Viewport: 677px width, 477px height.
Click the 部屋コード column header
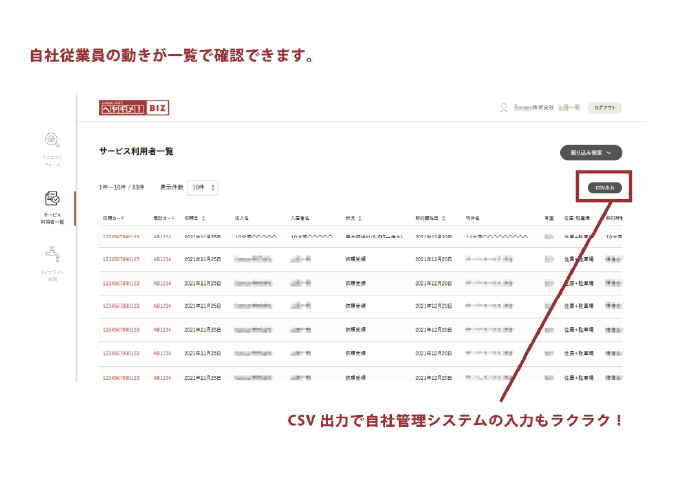(x=163, y=217)
